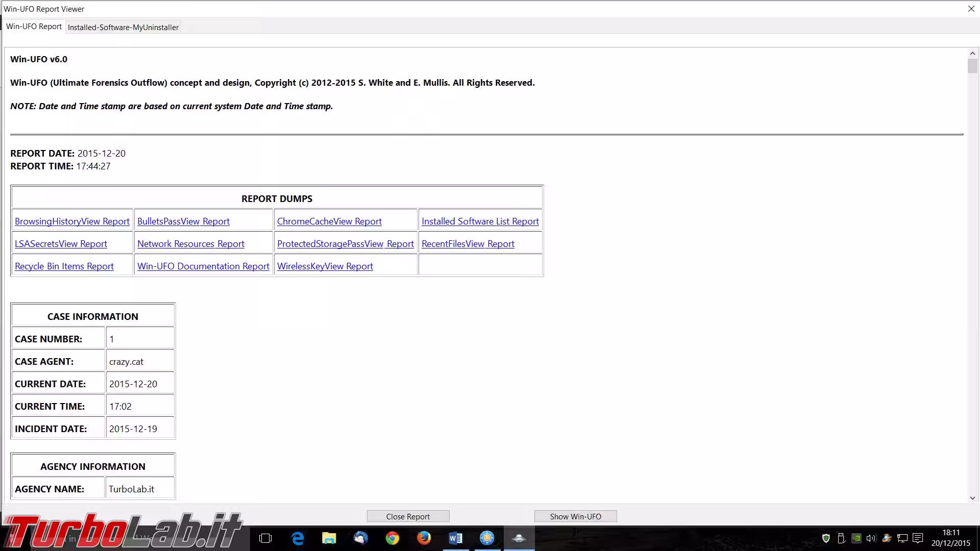The width and height of the screenshot is (980, 551).
Task: Launch Firefox from the taskbar
Action: [x=424, y=538]
